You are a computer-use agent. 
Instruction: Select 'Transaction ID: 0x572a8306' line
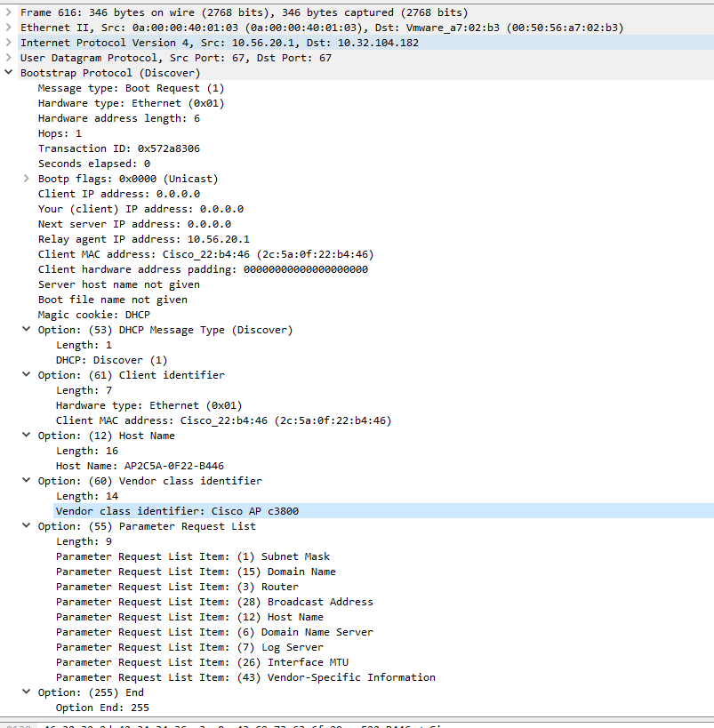tap(119, 148)
